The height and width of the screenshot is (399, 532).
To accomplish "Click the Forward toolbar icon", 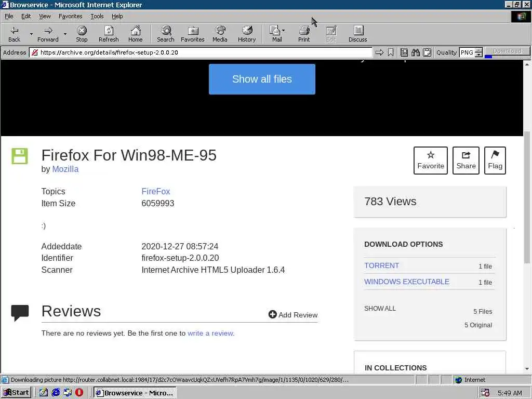I will [x=48, y=34].
